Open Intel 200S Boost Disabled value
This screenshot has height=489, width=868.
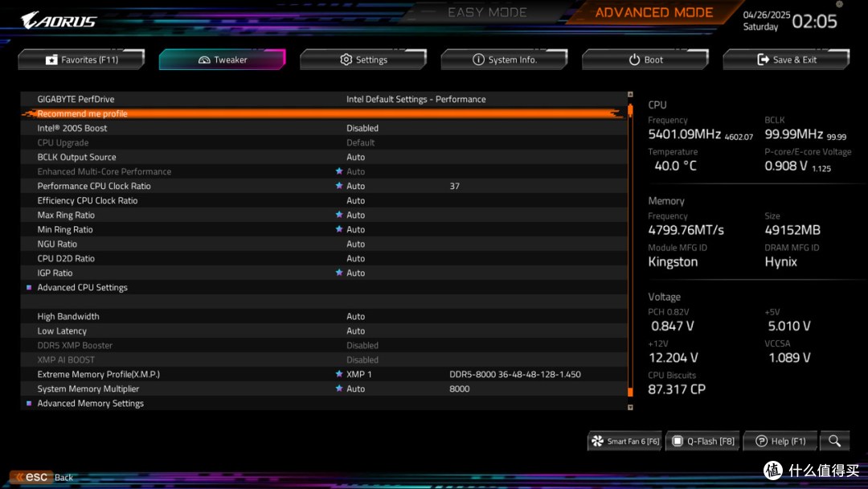(362, 128)
